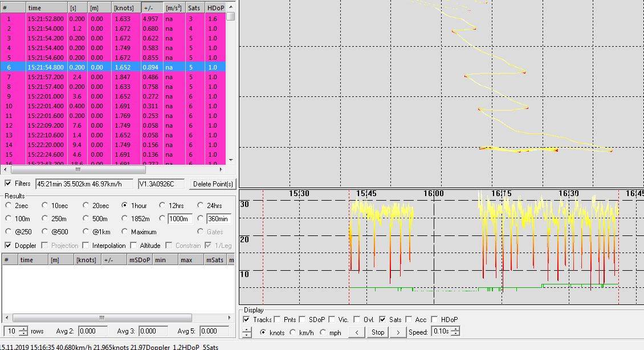Screen dimensions: 644x350
Task: Disable the Doppler checkbox
Action: 8,246
